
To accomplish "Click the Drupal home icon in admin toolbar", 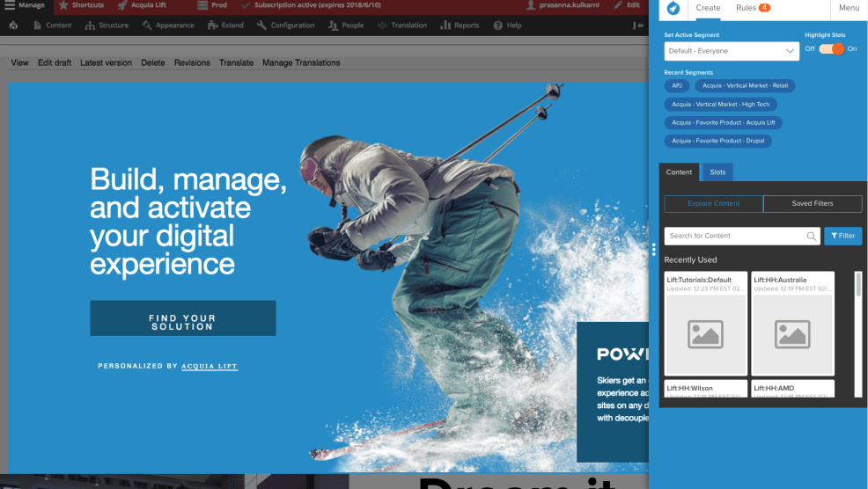I will pyautogui.click(x=13, y=26).
